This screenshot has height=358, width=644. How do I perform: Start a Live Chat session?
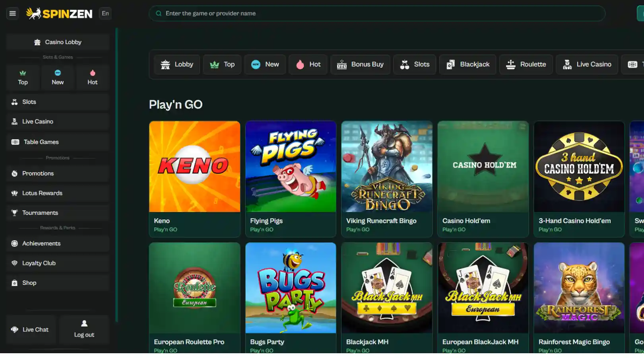(32, 330)
